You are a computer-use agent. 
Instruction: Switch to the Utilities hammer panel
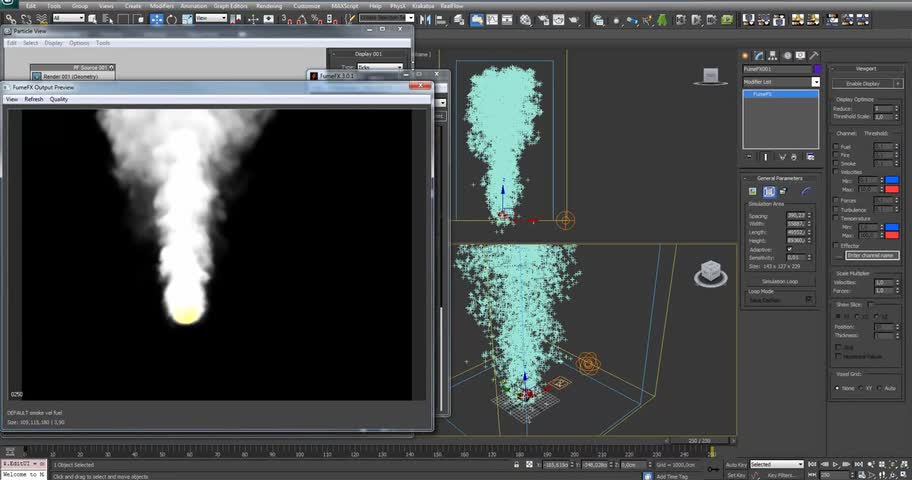[815, 55]
